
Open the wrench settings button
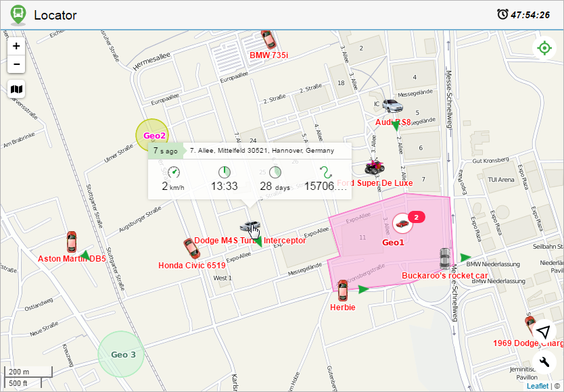[544, 362]
